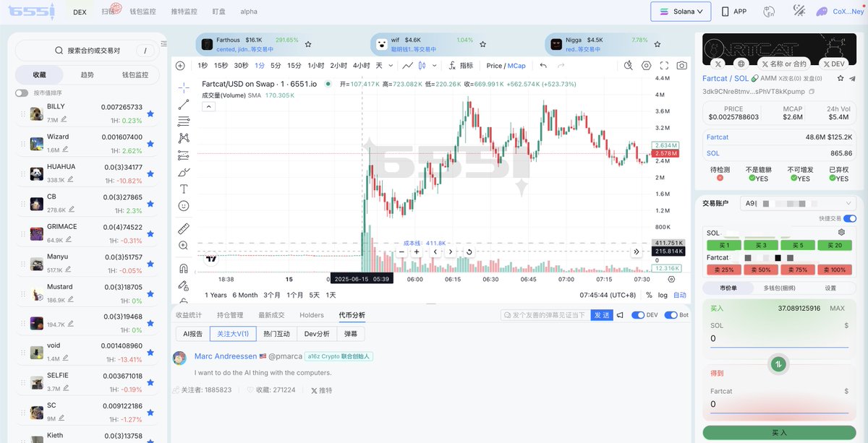The width and height of the screenshot is (868, 443).
Task: Click the chart zoom-out minus button
Action: 401,251
